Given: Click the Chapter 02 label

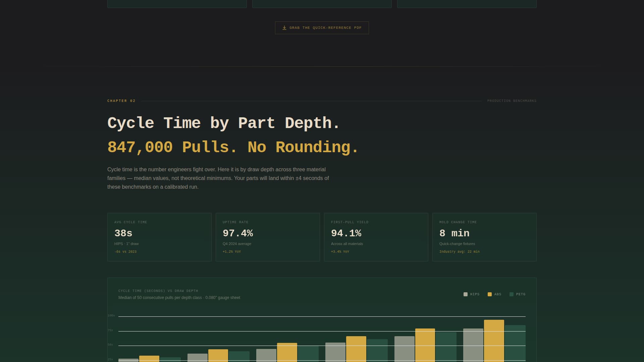Looking at the screenshot, I should [x=121, y=101].
